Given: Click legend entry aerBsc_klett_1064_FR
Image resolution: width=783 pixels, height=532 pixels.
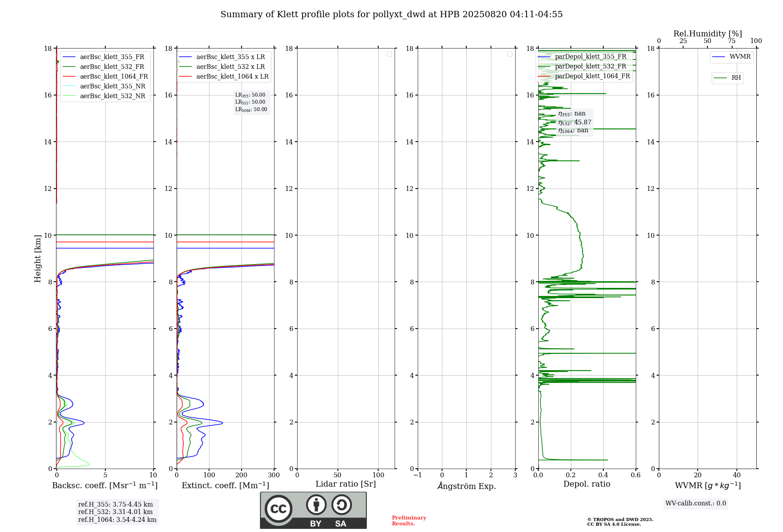Looking at the screenshot, I should pyautogui.click(x=105, y=77).
